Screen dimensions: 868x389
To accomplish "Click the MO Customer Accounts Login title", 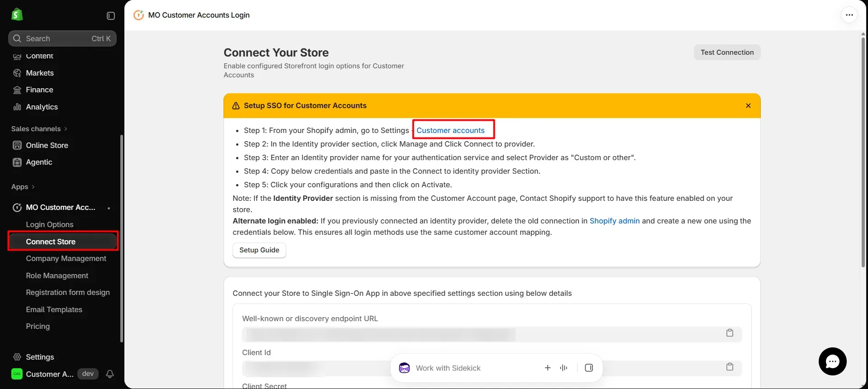I will 199,15.
